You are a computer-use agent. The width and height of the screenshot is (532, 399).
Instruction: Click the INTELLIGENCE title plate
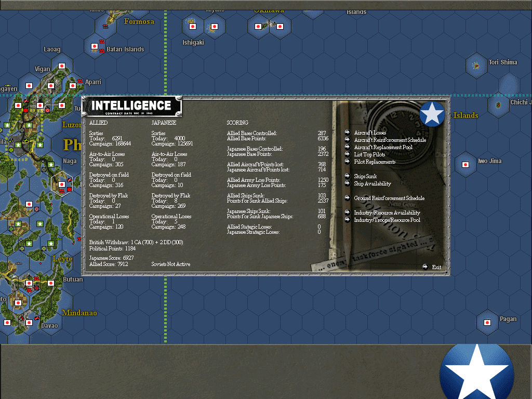click(131, 107)
